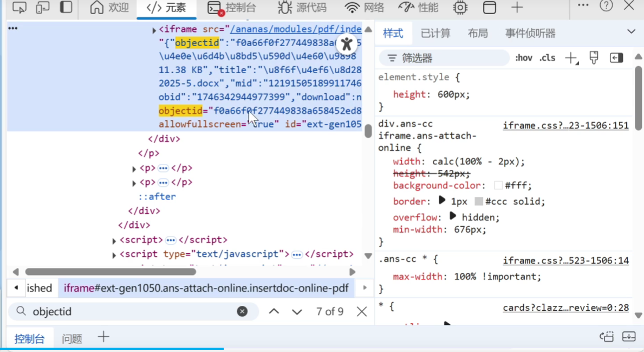
Task: Toggle the .cls class editor
Action: coord(548,58)
